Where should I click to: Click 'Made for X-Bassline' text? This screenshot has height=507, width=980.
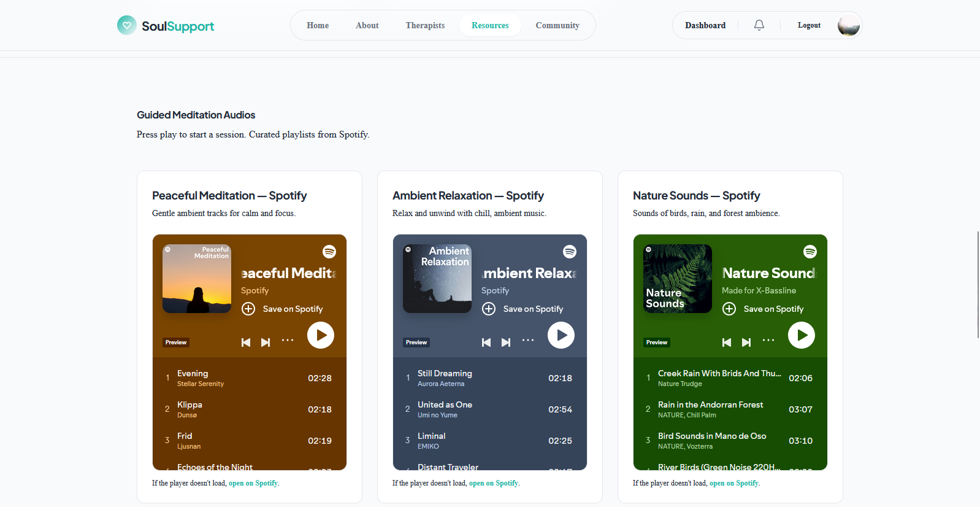click(759, 290)
